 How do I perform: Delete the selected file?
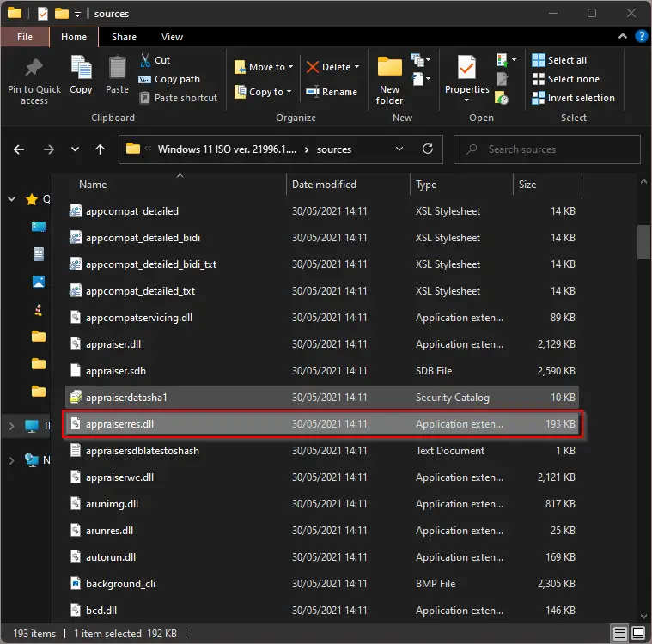328,67
